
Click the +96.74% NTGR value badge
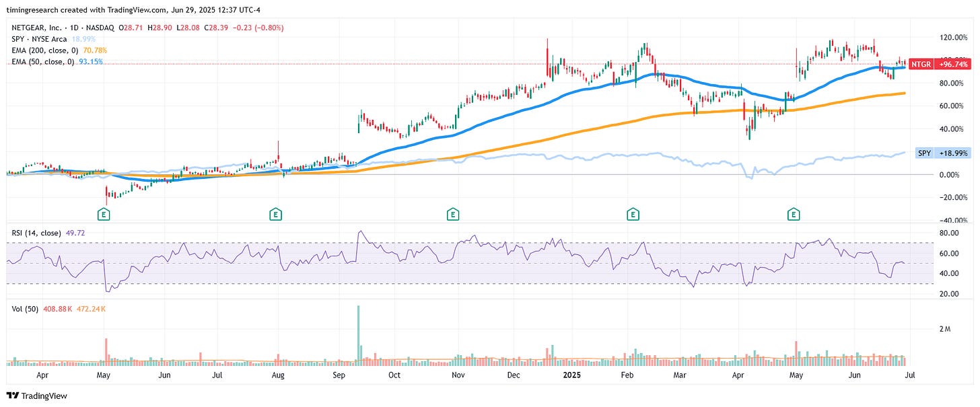point(951,64)
